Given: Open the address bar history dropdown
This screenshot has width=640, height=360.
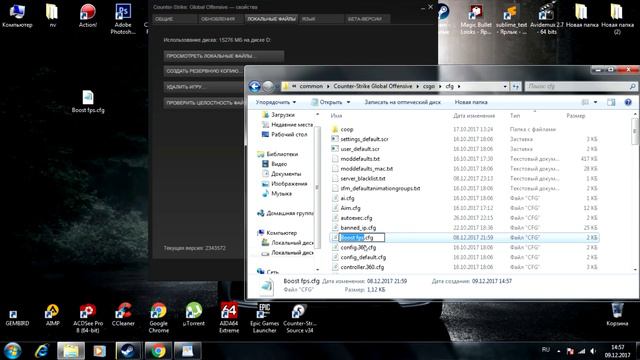Looking at the screenshot, I should (x=505, y=87).
